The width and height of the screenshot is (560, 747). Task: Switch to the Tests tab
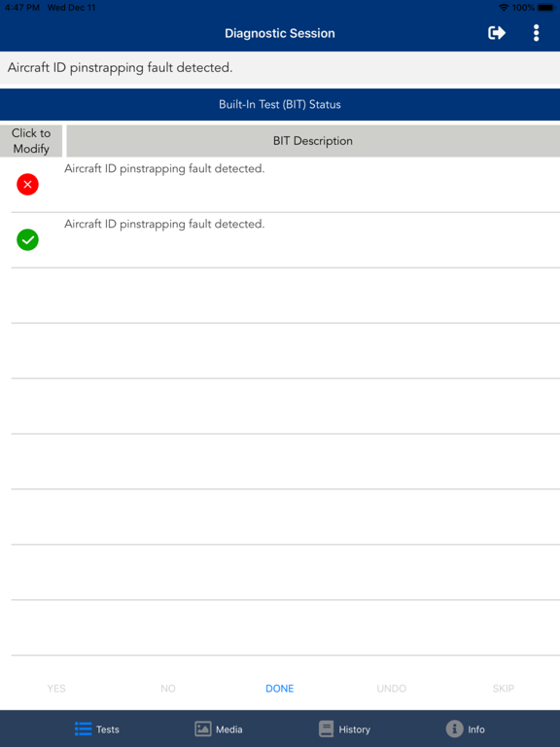97,729
